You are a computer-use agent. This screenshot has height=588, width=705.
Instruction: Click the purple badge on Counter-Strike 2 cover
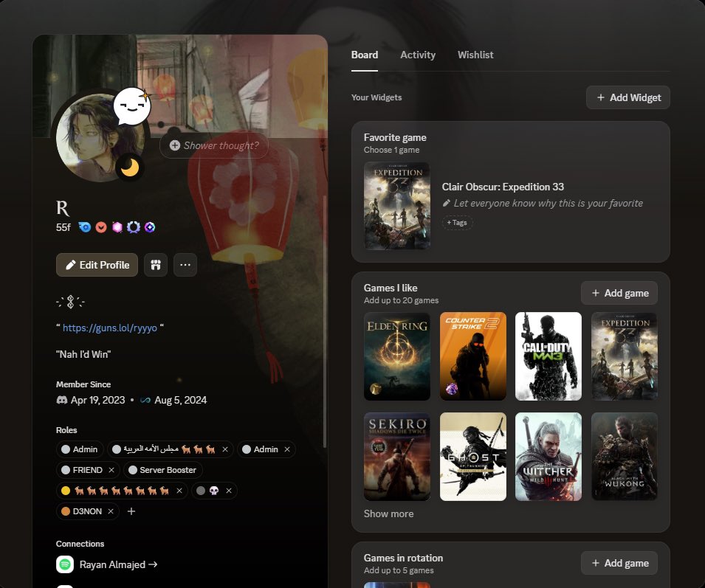click(452, 389)
